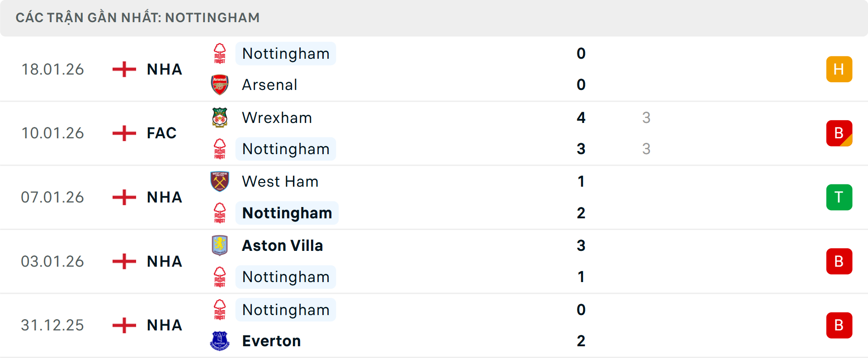Open the Everton team link
The height and width of the screenshot is (358, 868).
pos(271,341)
